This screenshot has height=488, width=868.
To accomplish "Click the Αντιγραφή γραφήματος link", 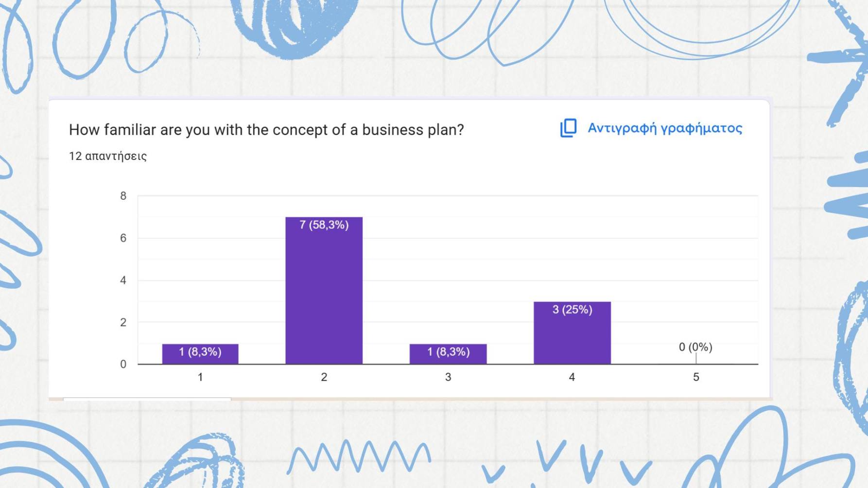I will pos(665,128).
